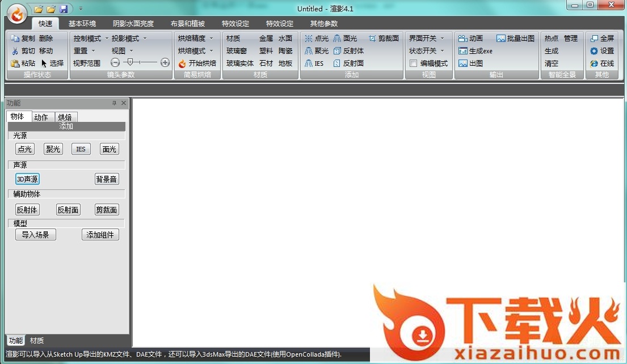Add 反射面 from the ribbon 添加 group

tap(348, 63)
